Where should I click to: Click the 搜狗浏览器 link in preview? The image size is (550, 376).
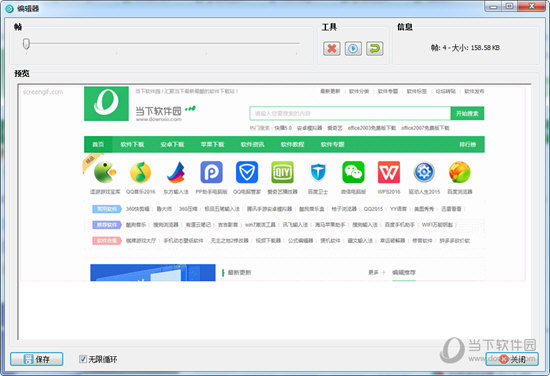166,225
